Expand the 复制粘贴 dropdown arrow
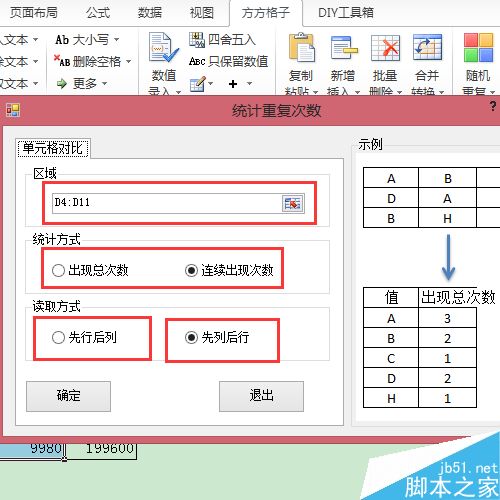This screenshot has height=500, width=500. pos(316,92)
